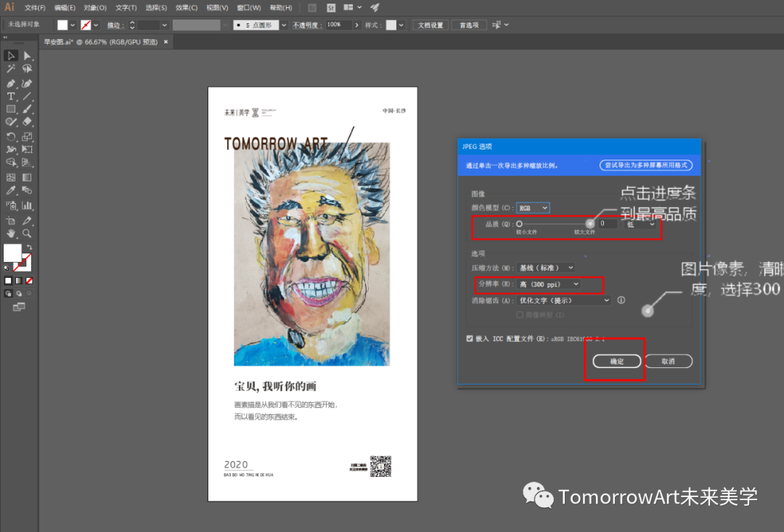Screen dimensions: 784x532
Task: Set paint mode to Gradient
Action: (18, 280)
